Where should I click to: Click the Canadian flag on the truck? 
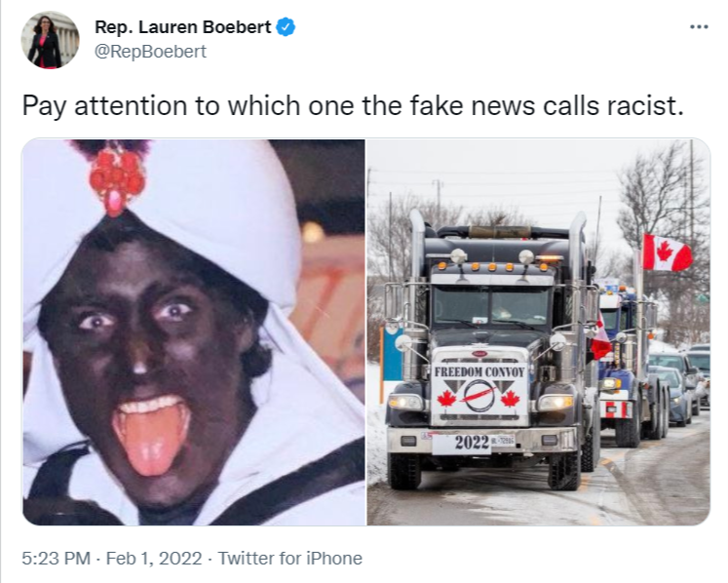[667, 253]
